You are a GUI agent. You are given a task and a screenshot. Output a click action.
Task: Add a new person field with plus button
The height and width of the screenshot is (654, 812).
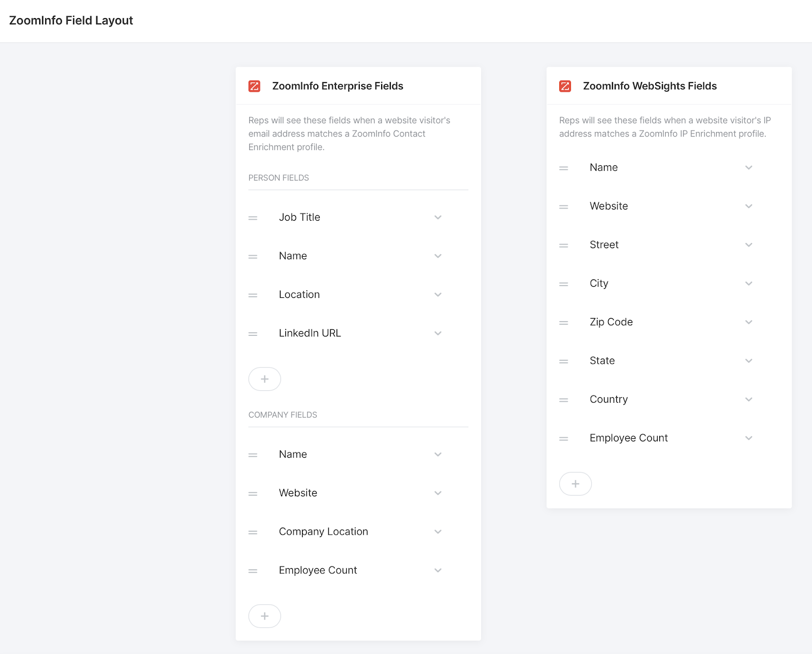coord(264,379)
